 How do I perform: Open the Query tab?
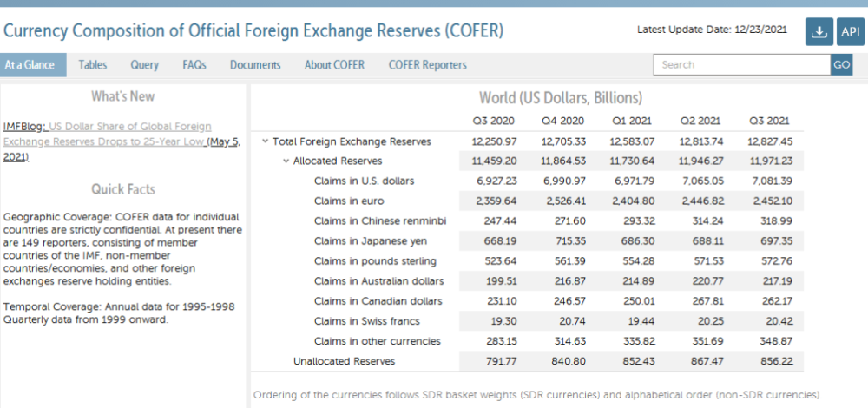tap(144, 65)
